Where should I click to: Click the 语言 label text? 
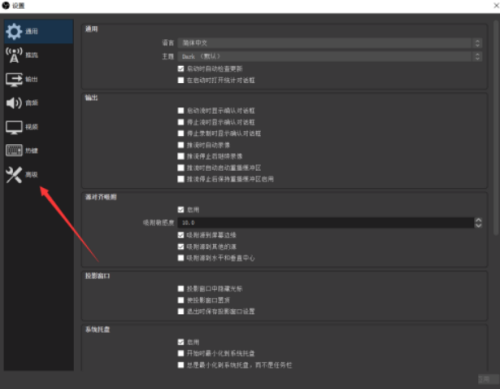pyautogui.click(x=168, y=43)
